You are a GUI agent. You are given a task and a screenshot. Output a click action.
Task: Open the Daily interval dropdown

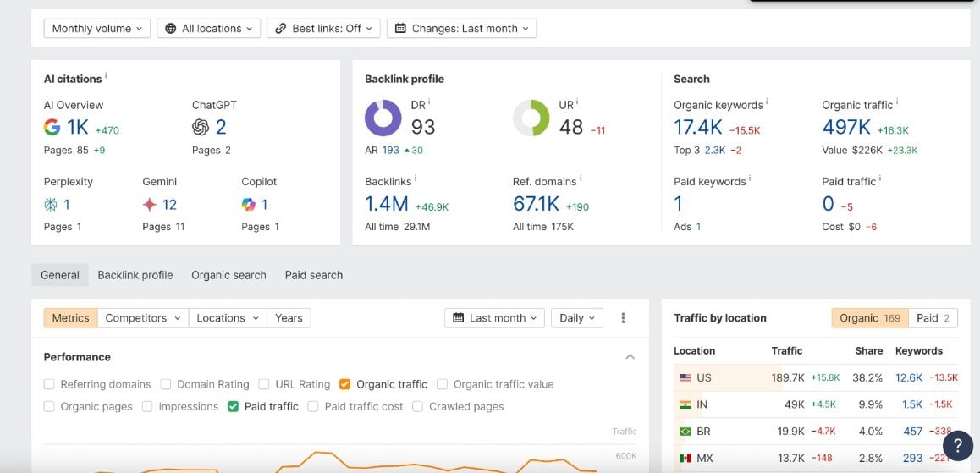click(577, 318)
